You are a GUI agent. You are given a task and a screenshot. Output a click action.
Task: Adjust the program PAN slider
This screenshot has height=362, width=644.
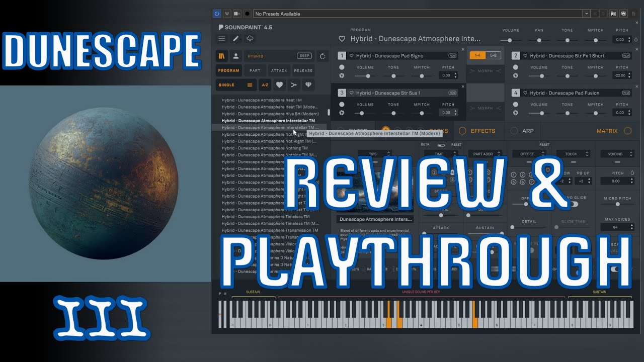(539, 40)
